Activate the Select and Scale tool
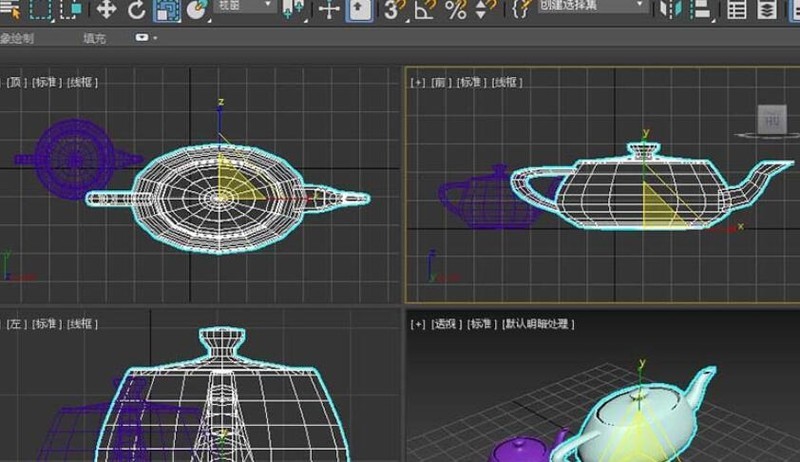 pyautogui.click(x=167, y=10)
